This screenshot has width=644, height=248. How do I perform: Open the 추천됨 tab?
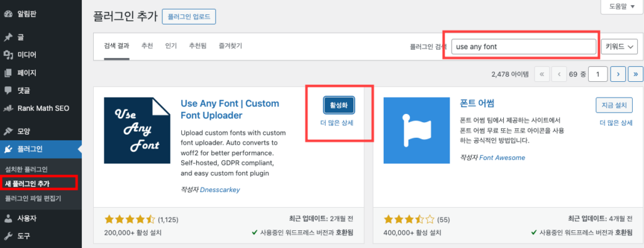tap(198, 46)
